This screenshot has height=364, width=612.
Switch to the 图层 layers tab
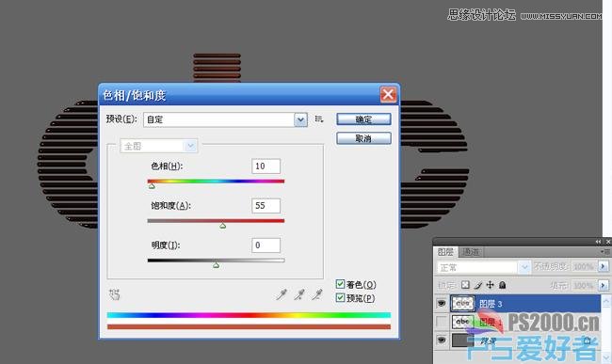coord(445,252)
